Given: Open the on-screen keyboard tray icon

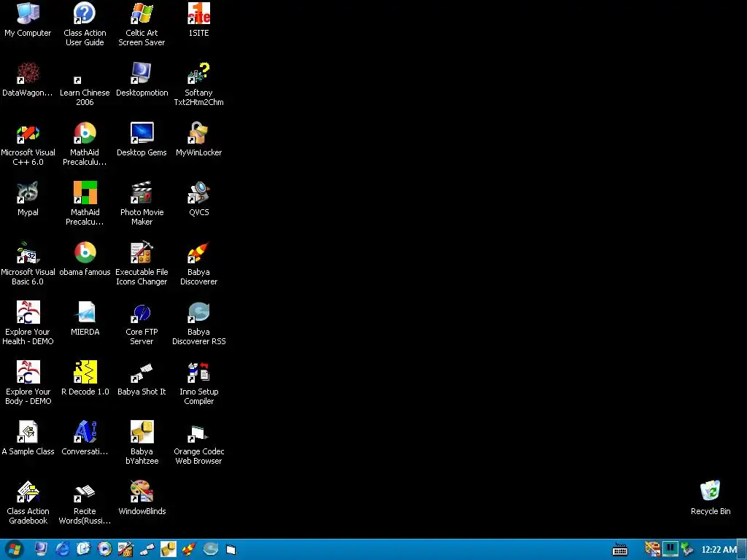Looking at the screenshot, I should pyautogui.click(x=620, y=549).
